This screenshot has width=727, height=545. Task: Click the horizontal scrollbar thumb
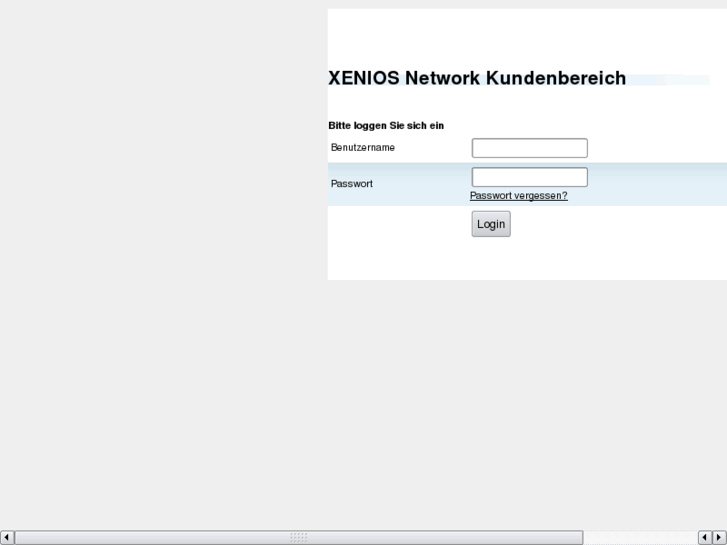299,538
